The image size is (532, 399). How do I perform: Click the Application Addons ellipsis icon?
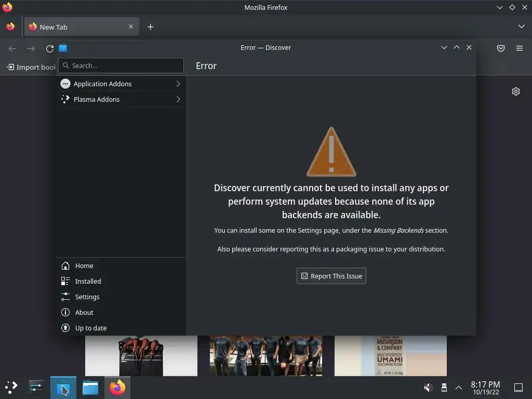65,84
